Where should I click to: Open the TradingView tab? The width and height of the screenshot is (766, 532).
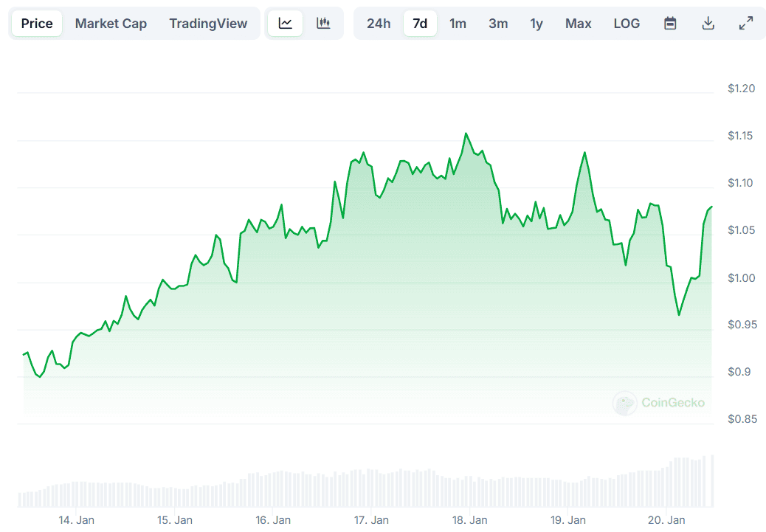tap(208, 24)
